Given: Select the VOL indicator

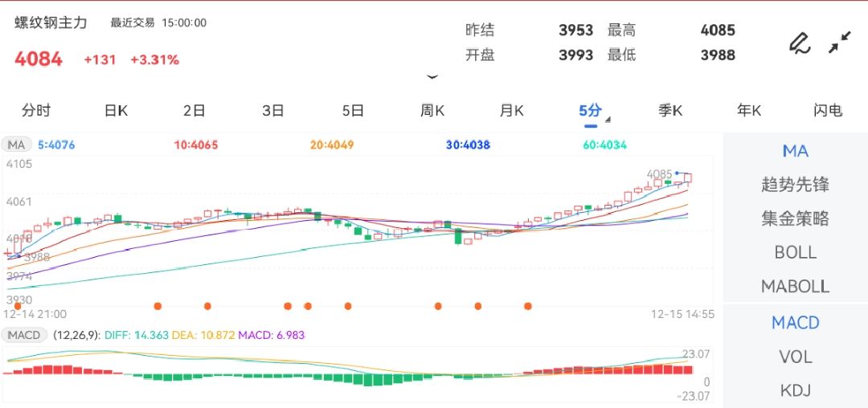Looking at the screenshot, I should click(x=796, y=357).
